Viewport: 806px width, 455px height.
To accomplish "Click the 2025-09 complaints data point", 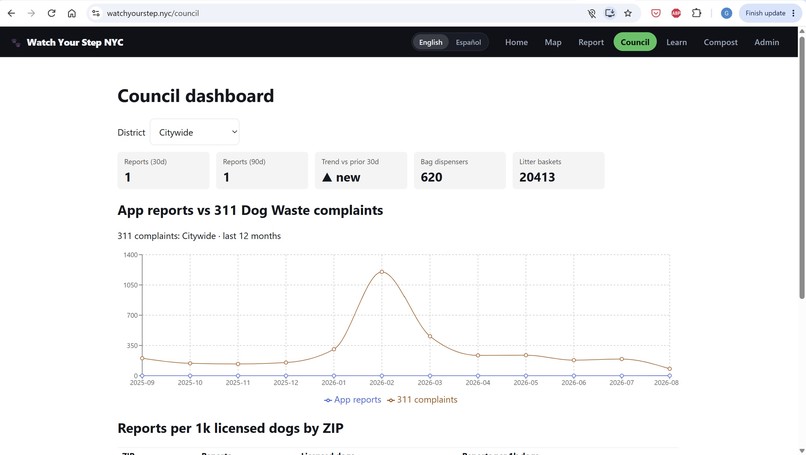I will click(142, 358).
